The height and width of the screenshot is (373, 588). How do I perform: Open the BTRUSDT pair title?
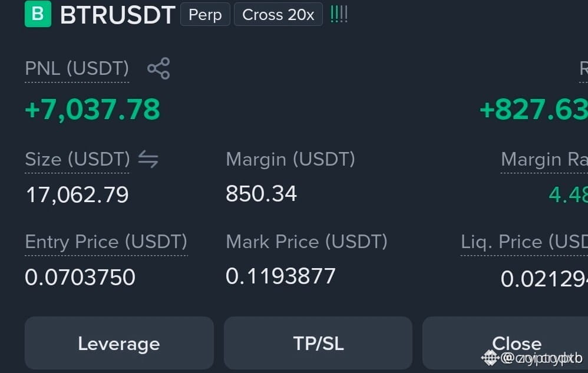pyautogui.click(x=117, y=15)
